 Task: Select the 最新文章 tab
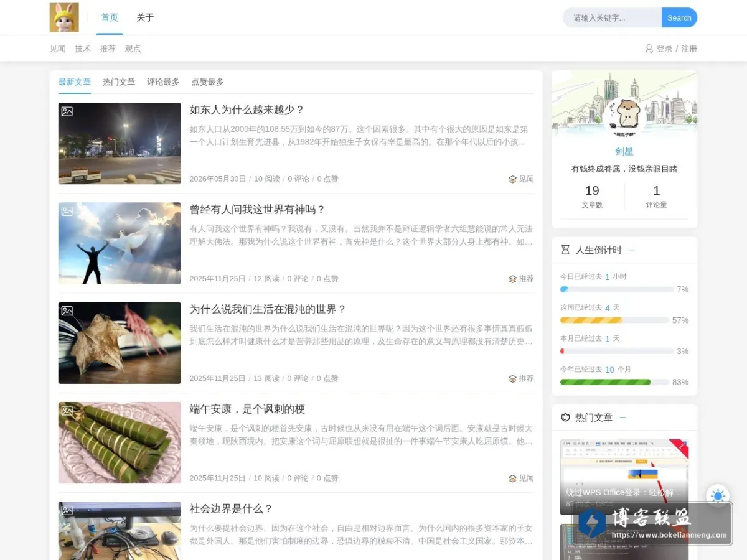click(x=75, y=82)
